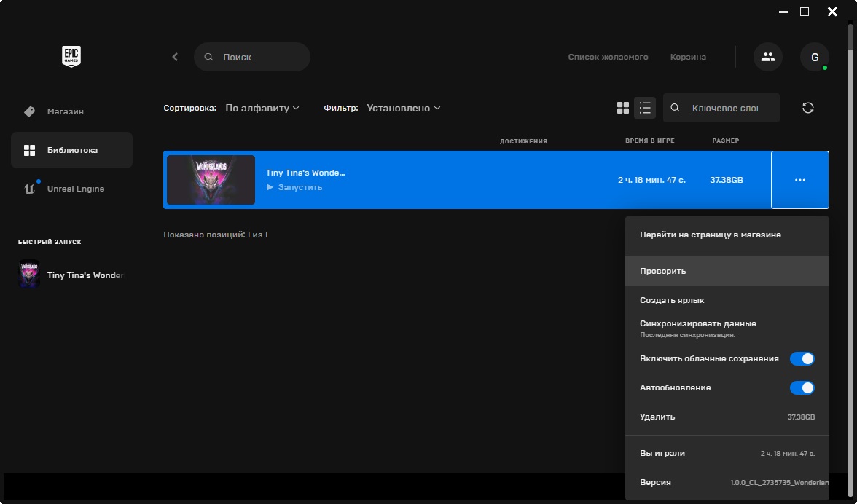Switch to grid view layout
857x504 pixels.
[622, 108]
